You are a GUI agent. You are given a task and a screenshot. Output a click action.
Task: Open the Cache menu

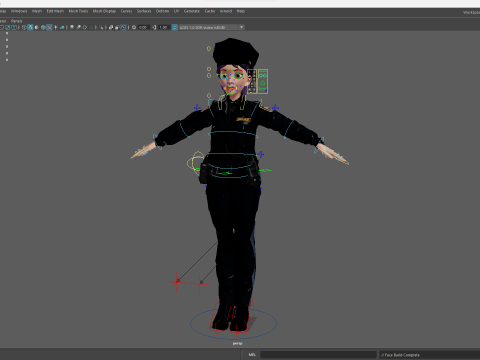coord(210,11)
